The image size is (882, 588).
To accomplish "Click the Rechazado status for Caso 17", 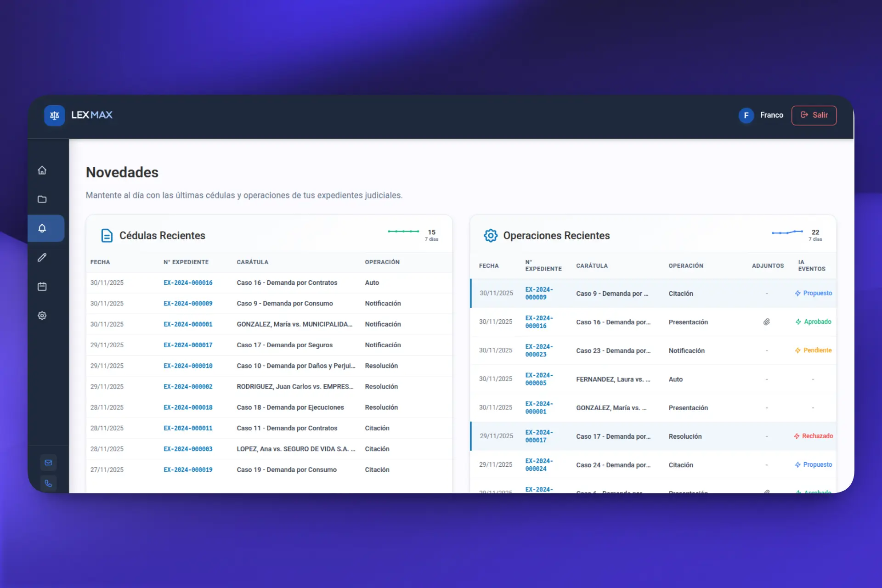I will pyautogui.click(x=813, y=436).
